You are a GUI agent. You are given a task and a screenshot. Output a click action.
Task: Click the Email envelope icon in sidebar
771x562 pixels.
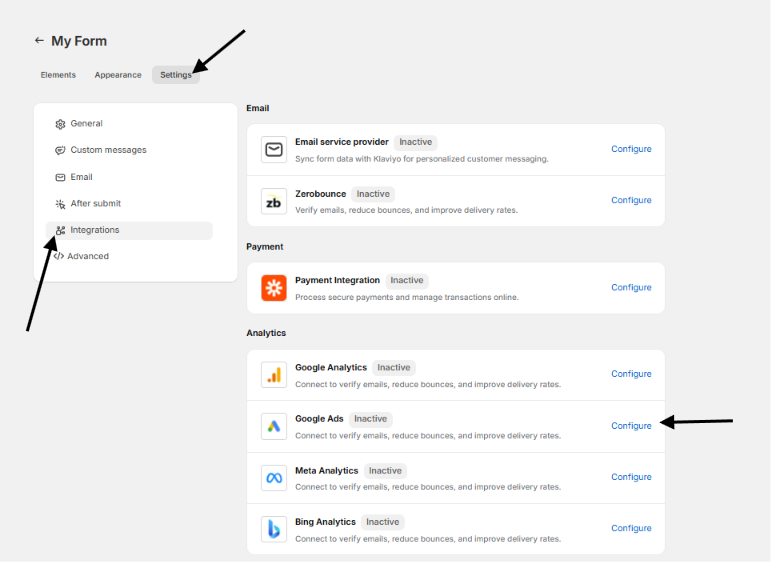coord(60,177)
